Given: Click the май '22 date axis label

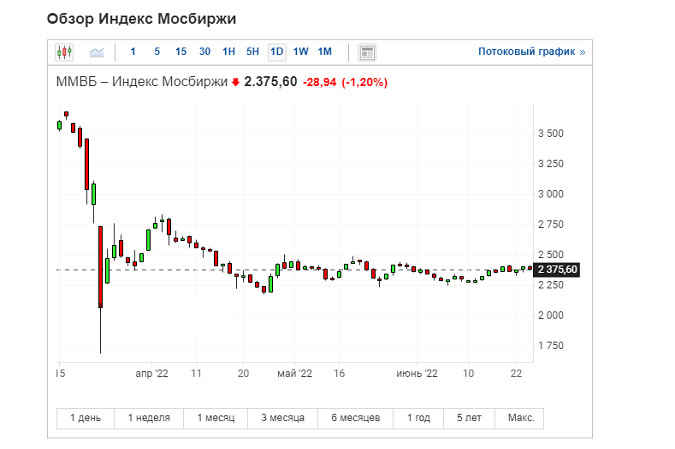Looking at the screenshot, I should point(294,373).
